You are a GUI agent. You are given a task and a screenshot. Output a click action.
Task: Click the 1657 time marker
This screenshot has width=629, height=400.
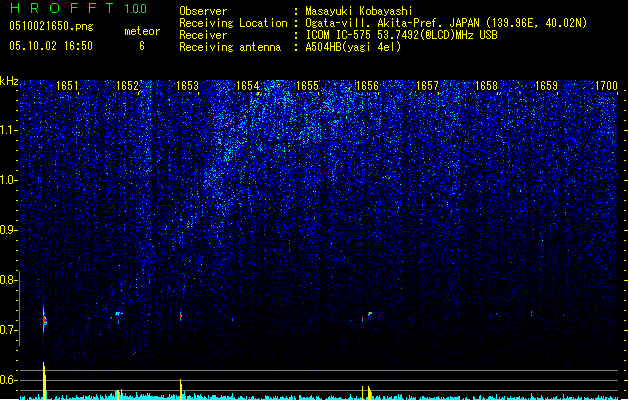[427, 85]
